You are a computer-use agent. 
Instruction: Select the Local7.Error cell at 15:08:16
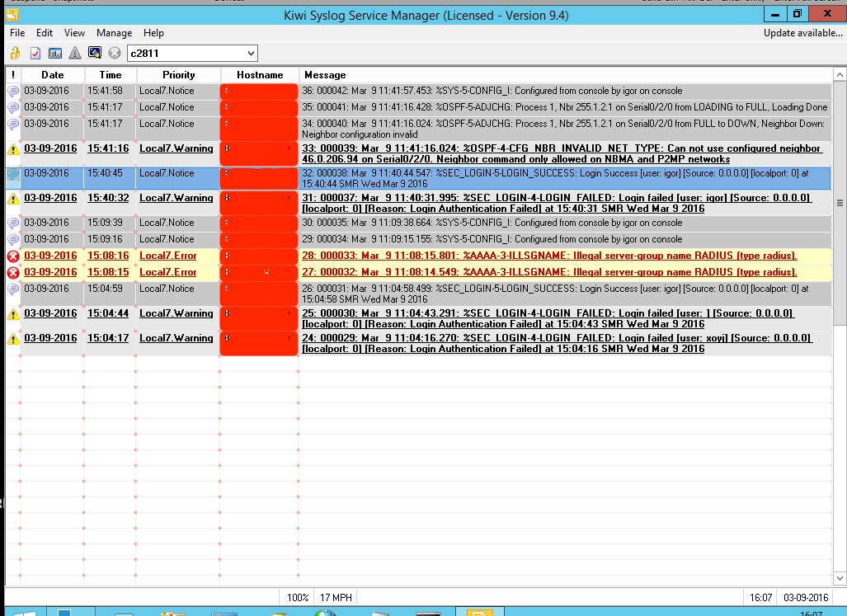178,256
